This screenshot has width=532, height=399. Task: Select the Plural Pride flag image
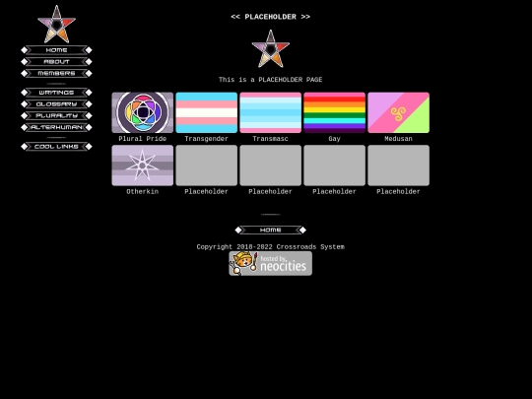pos(143,112)
